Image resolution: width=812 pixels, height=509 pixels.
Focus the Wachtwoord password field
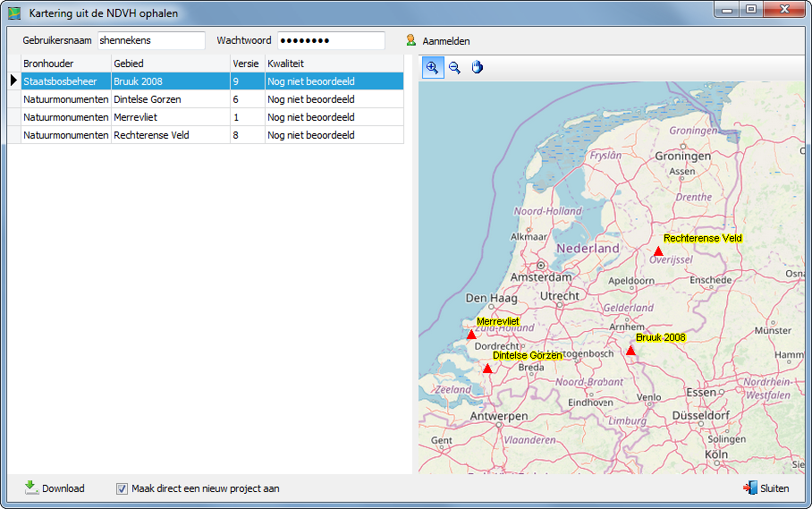coord(330,41)
